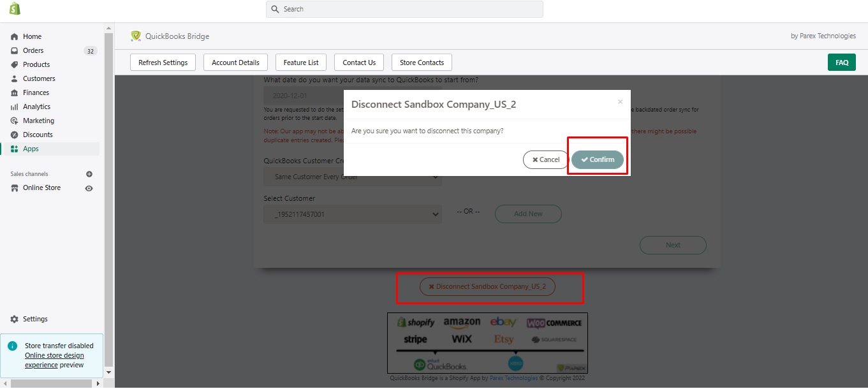Click the Home icon in sidebar

[x=15, y=36]
